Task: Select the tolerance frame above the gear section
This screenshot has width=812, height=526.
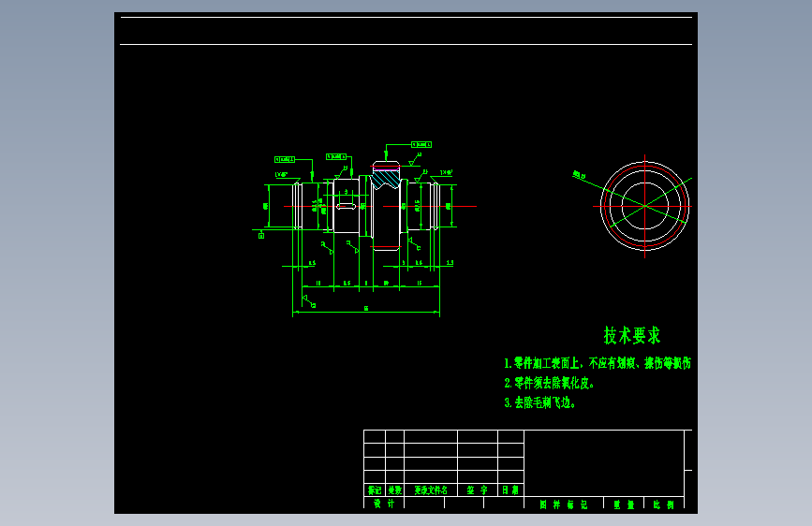Action: tap(421, 144)
